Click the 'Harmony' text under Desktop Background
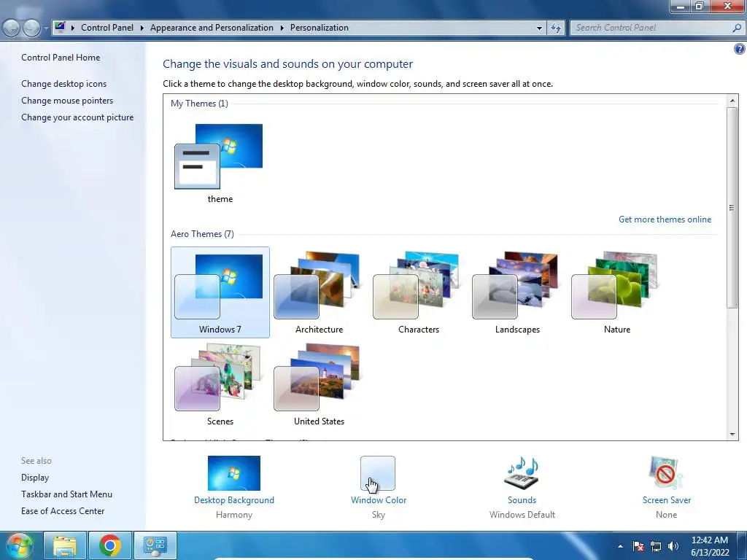Viewport: 747px width, 560px height. pyautogui.click(x=234, y=515)
